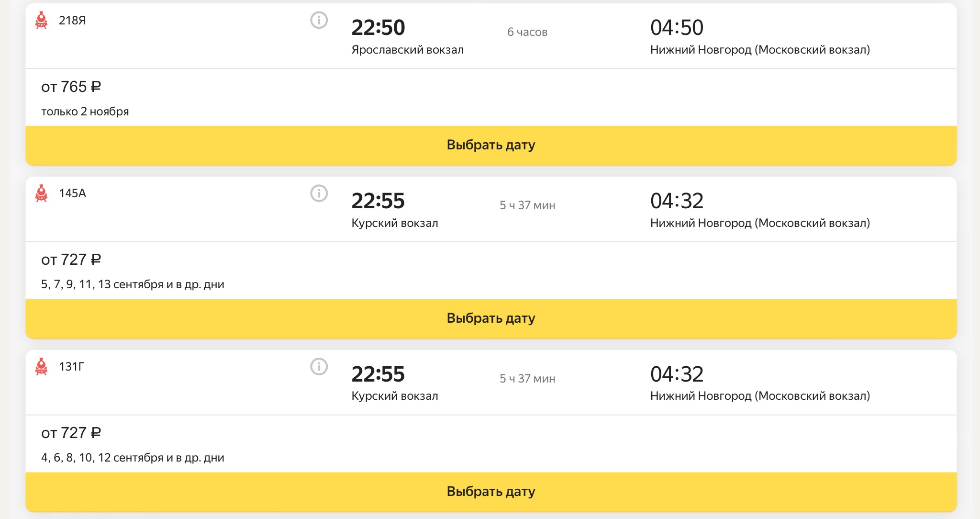Show info for train 145А
The image size is (980, 519).
(x=319, y=193)
